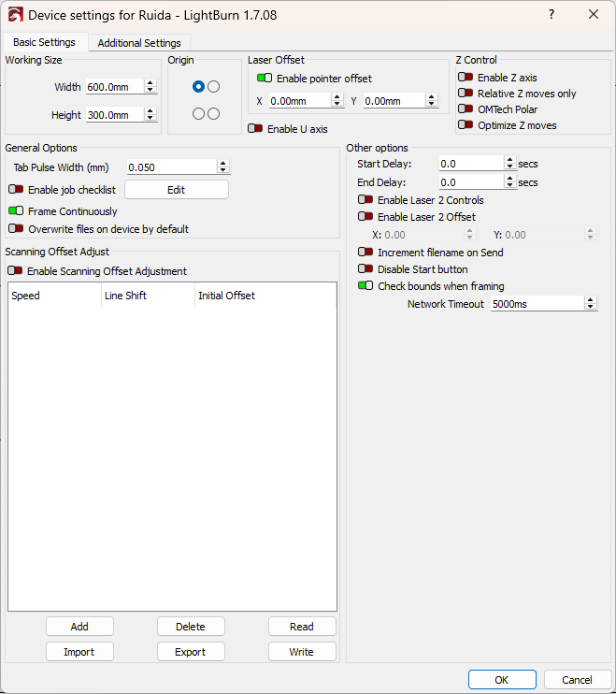Screen dimensions: 616x694
Task: Click the Height input field
Action: pos(115,115)
